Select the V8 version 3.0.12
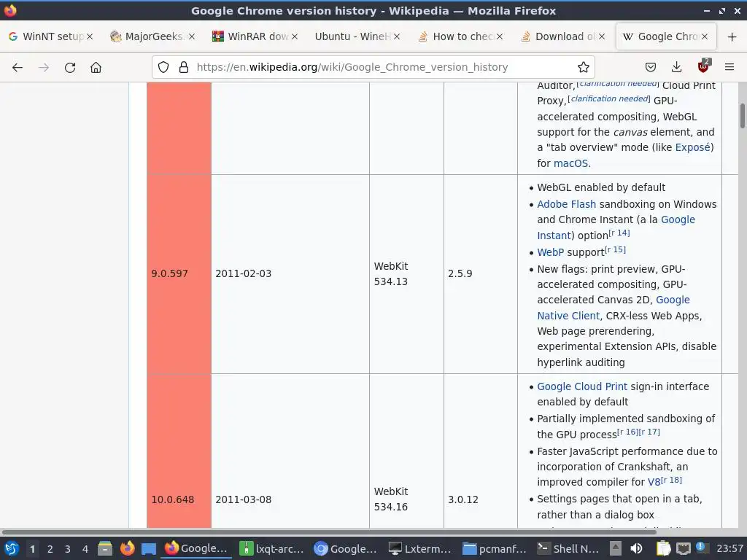This screenshot has height=560, width=747. [x=463, y=500]
